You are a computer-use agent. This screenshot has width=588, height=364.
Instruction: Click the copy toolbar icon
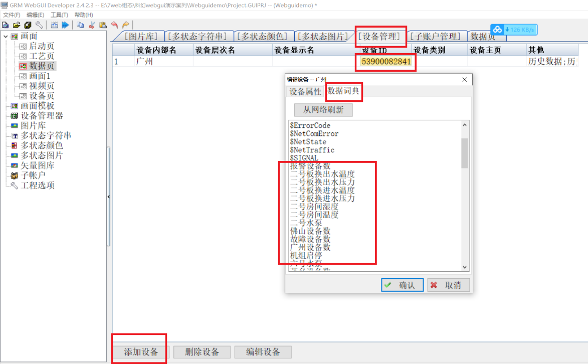pos(81,25)
